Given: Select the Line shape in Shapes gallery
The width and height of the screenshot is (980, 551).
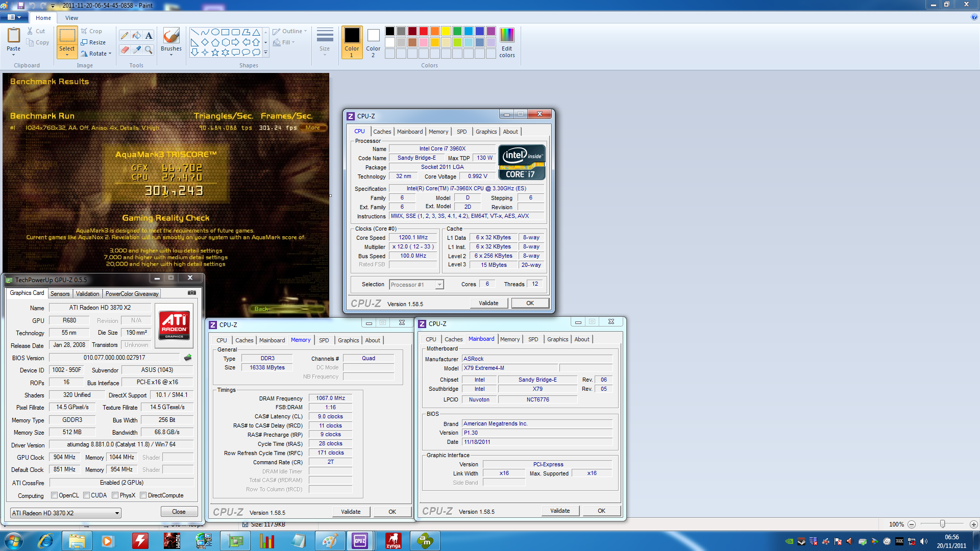Looking at the screenshot, I should (x=194, y=32).
